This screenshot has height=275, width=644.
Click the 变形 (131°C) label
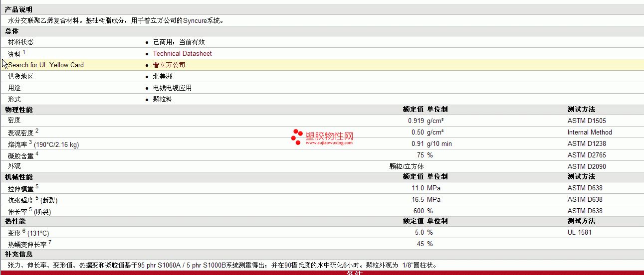click(x=28, y=233)
